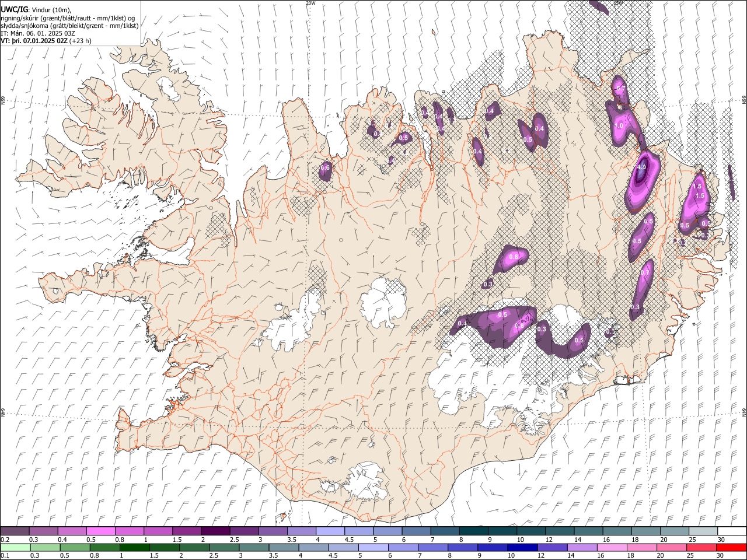This screenshot has height=560, width=747.
Task: Pick upper legend swatch between 1 and 1.5
Action: click(158, 531)
